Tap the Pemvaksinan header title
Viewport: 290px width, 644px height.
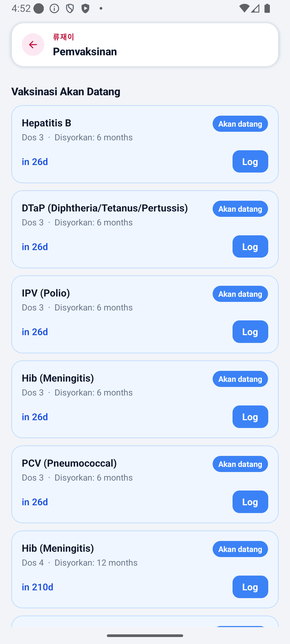pos(85,52)
